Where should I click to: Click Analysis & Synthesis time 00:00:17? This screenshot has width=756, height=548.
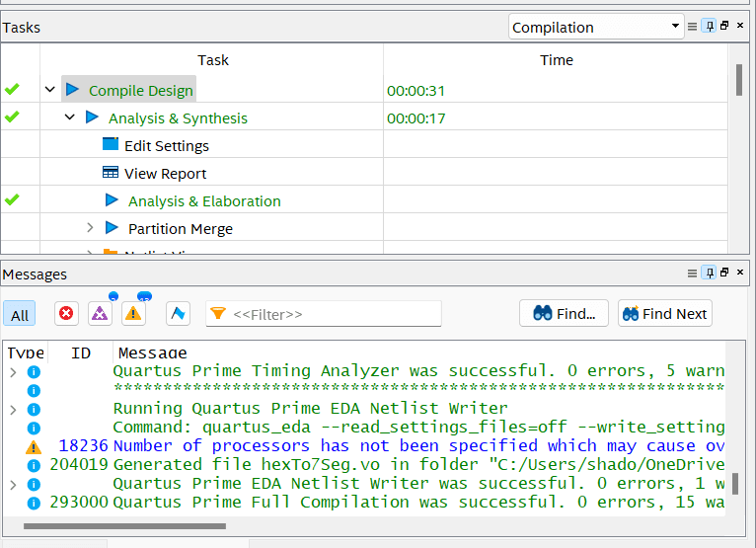tap(416, 118)
